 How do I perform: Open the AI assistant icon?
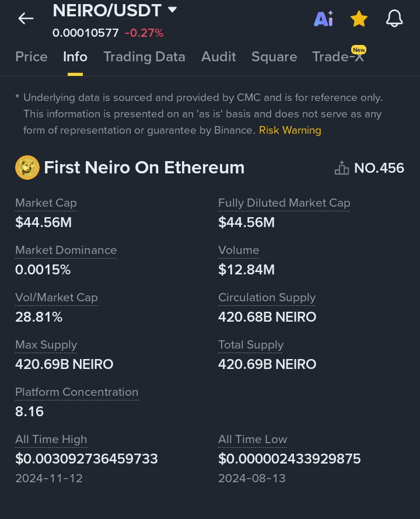(323, 19)
